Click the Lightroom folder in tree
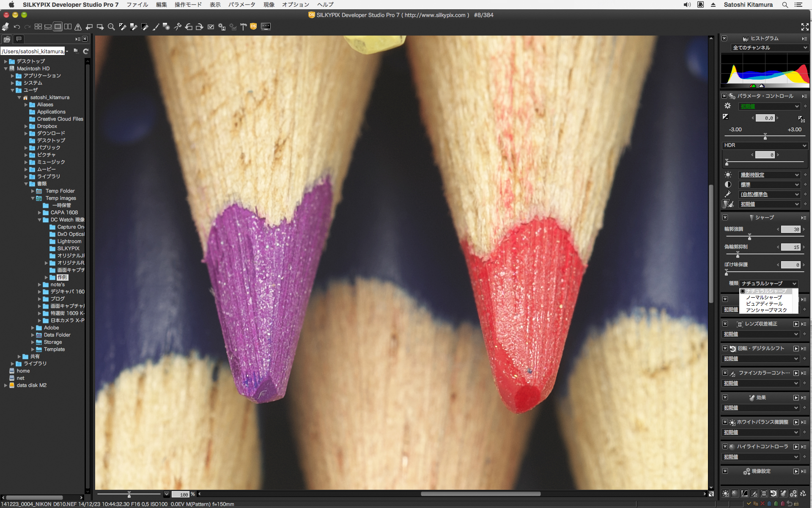Image resolution: width=812 pixels, height=508 pixels. (x=69, y=241)
